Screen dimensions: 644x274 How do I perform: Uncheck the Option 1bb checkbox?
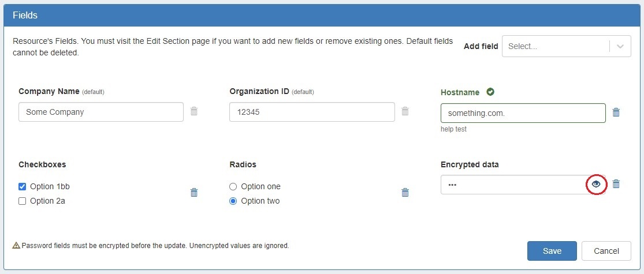(23, 186)
